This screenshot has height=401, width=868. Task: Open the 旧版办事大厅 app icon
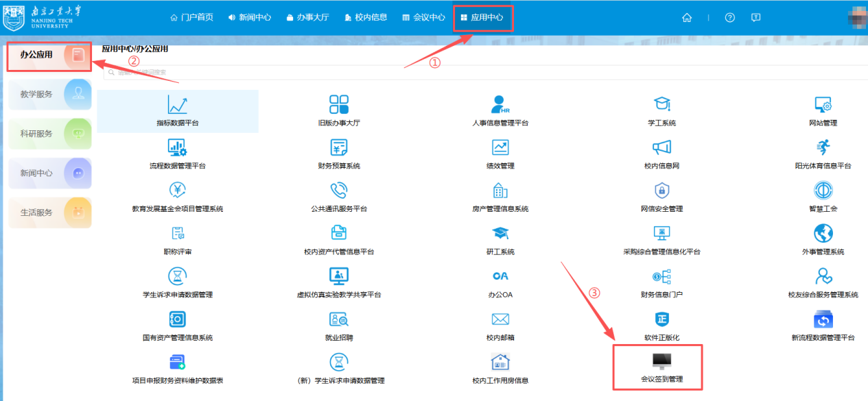[339, 105]
